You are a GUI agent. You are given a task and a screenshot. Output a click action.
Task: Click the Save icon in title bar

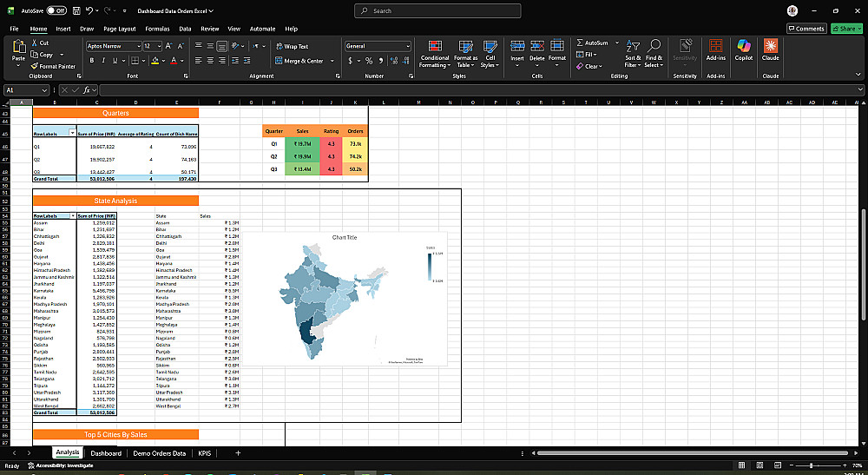76,10
